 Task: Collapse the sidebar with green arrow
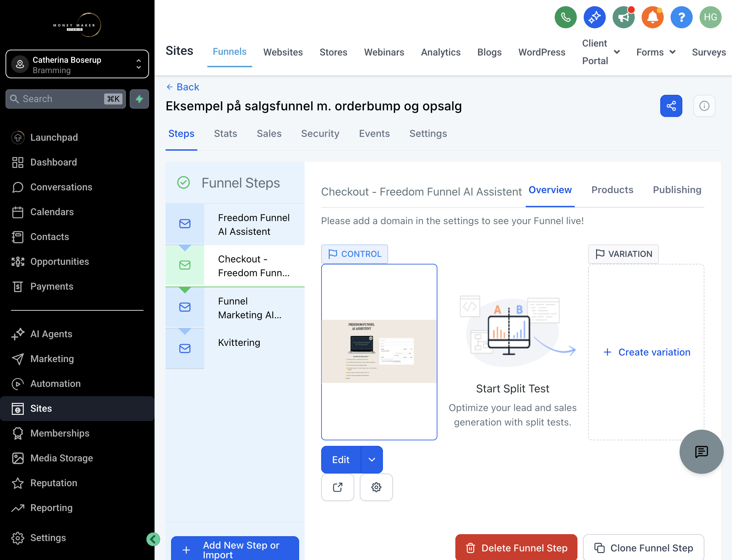point(153,539)
